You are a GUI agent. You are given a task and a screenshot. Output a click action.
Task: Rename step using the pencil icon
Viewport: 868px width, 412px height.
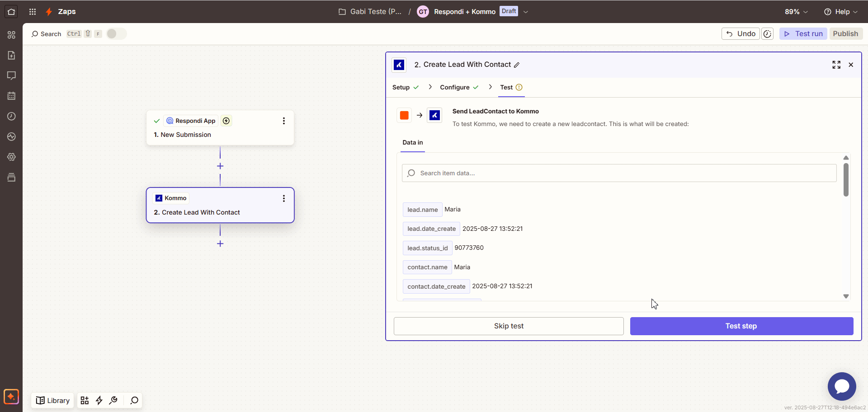pos(517,65)
